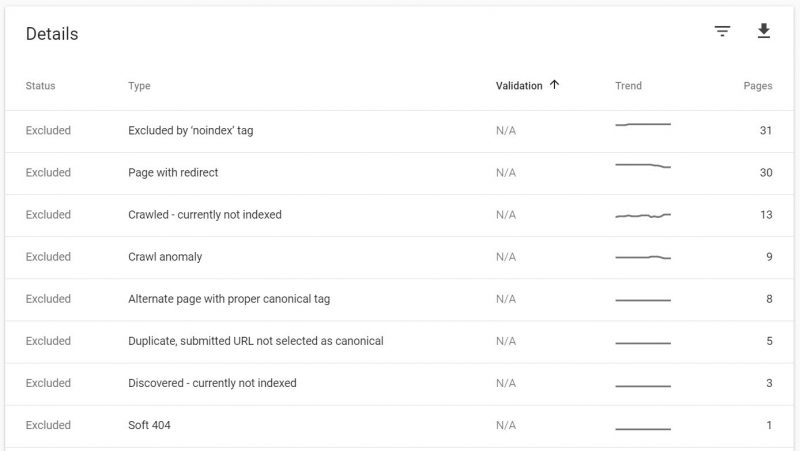Open the Page with redirect row
This screenshot has height=451, width=800.
click(399, 173)
